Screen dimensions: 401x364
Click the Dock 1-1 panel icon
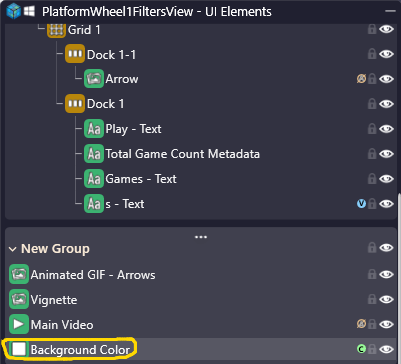coord(75,54)
